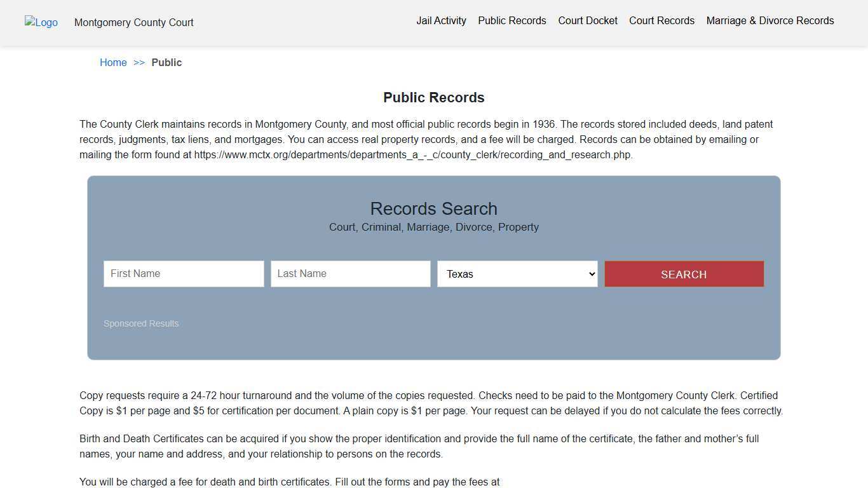Viewport: 868px width, 488px height.
Task: Click the Public Records page heading
Action: click(433, 97)
